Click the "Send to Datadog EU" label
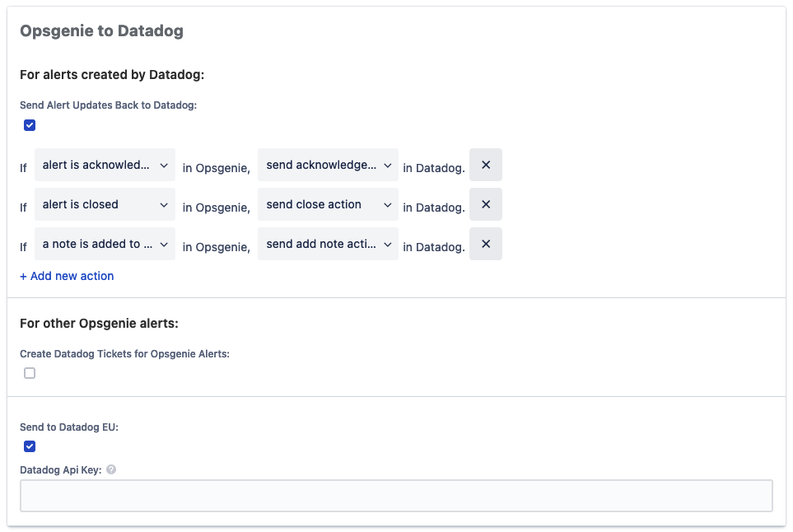793x532 pixels. [x=68, y=427]
